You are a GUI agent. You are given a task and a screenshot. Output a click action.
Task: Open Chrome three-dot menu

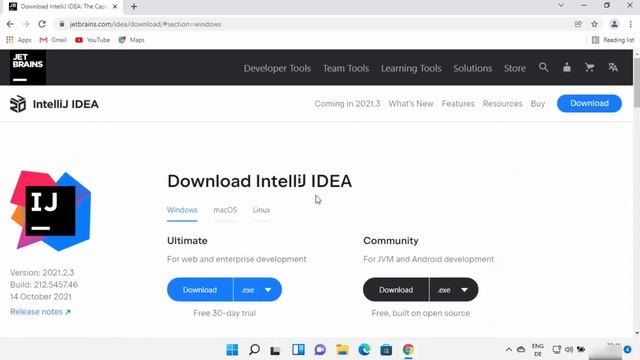coord(631,24)
